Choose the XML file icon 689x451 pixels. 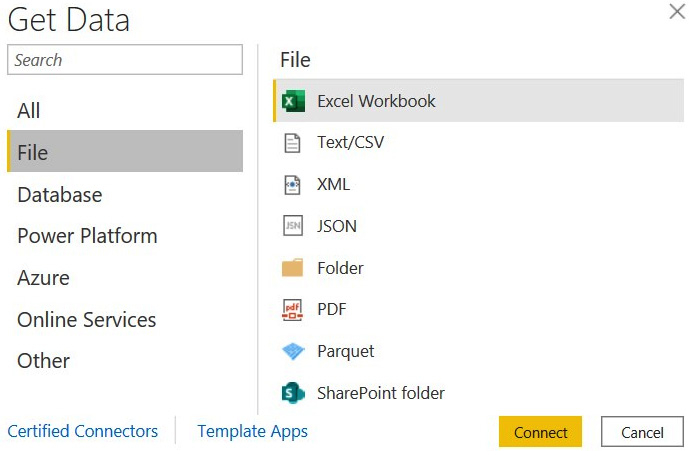[x=292, y=185]
